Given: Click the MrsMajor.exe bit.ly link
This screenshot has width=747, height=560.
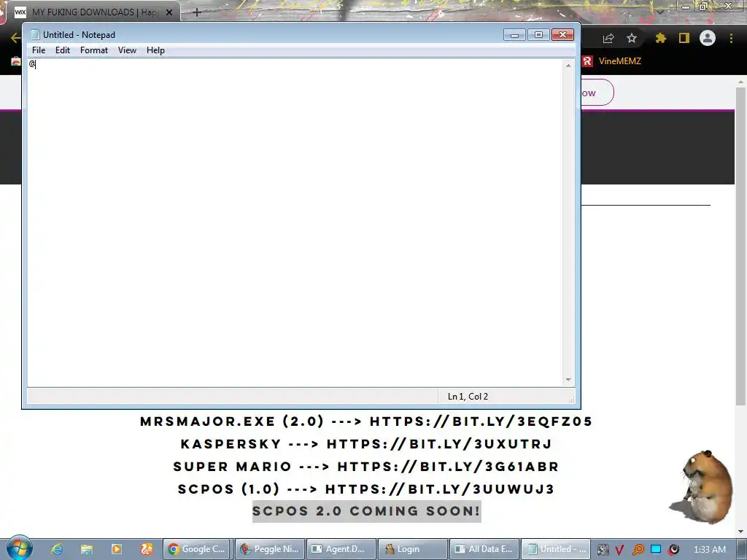Looking at the screenshot, I should (481, 421).
